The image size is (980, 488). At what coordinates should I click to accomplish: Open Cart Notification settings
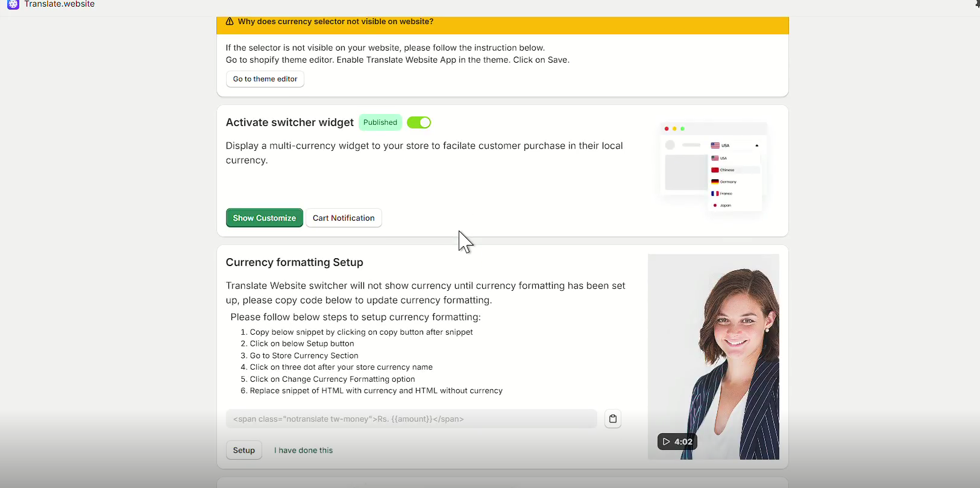(x=344, y=218)
